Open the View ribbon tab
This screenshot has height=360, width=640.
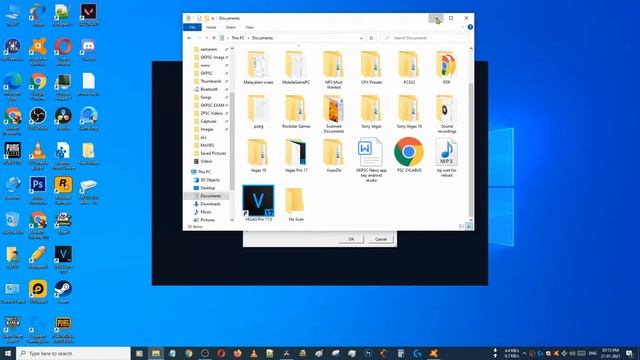pos(249,27)
